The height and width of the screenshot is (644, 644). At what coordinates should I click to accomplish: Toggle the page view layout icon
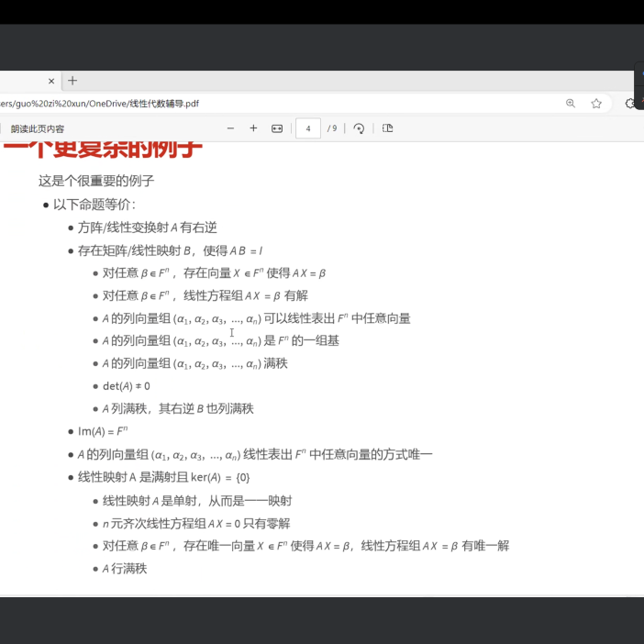pyautogui.click(x=387, y=128)
